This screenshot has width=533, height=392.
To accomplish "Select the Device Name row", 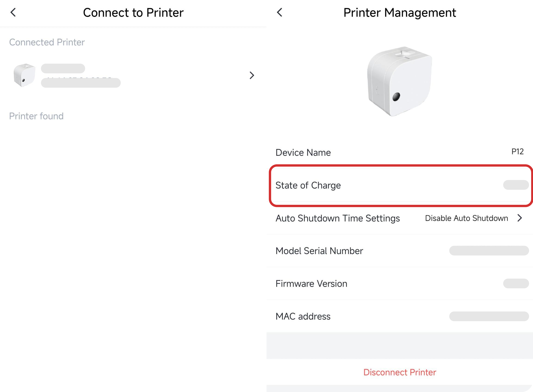I will [x=303, y=152].
